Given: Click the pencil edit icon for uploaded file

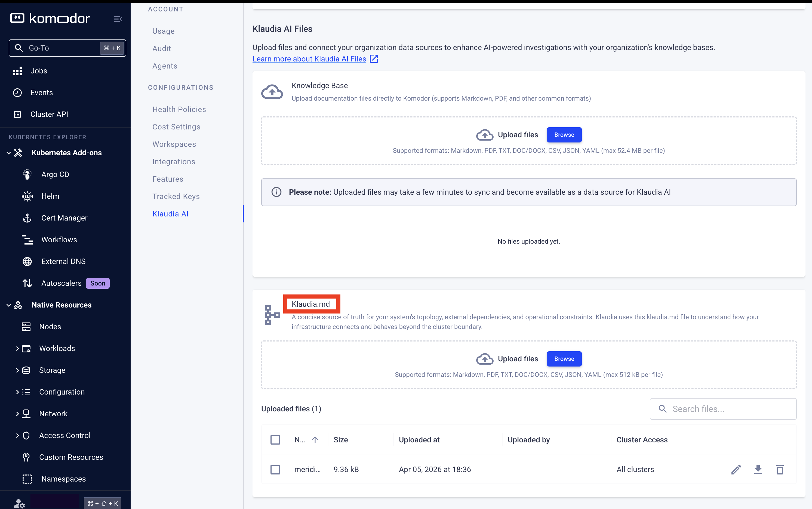Looking at the screenshot, I should point(736,469).
